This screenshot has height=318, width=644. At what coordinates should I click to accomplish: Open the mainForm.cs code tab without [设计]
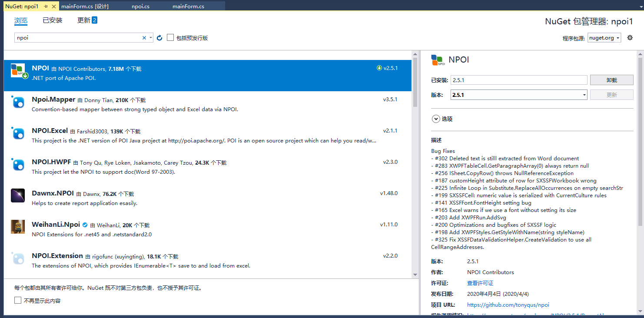coord(188,7)
